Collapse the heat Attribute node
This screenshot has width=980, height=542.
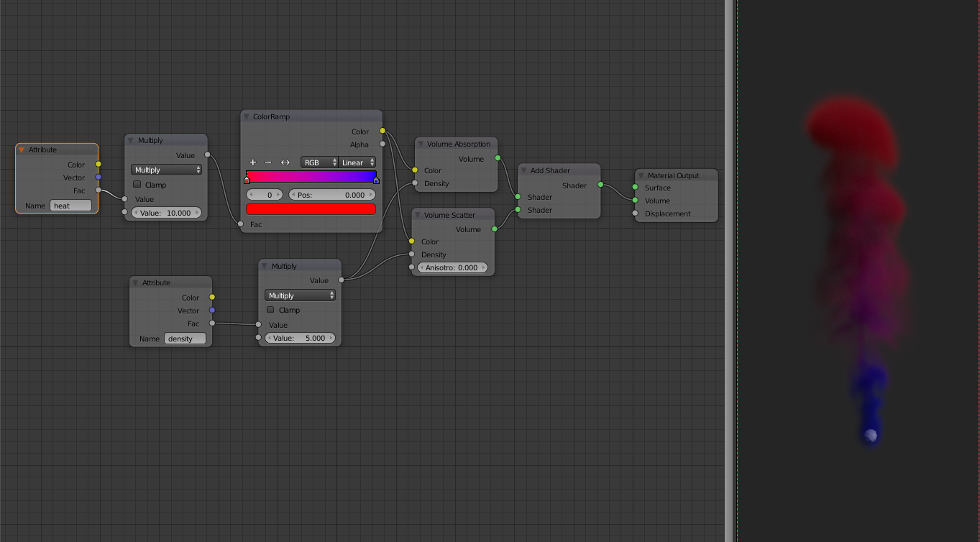click(x=22, y=150)
